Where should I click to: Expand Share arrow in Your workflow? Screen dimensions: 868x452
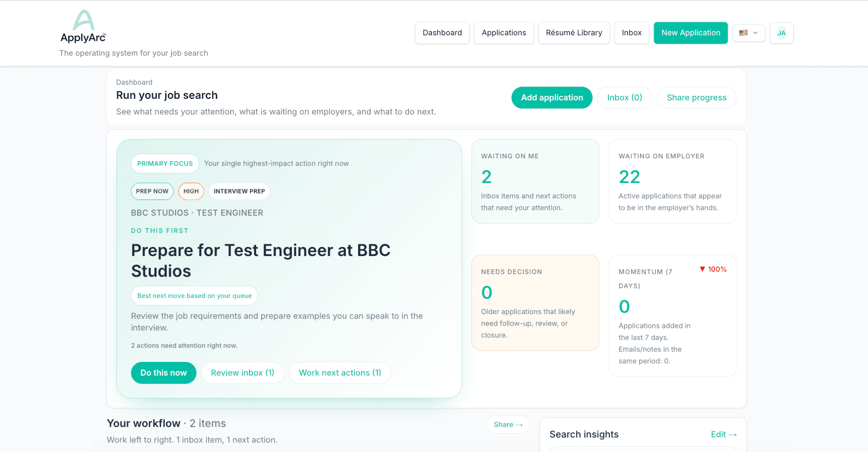[x=508, y=424]
